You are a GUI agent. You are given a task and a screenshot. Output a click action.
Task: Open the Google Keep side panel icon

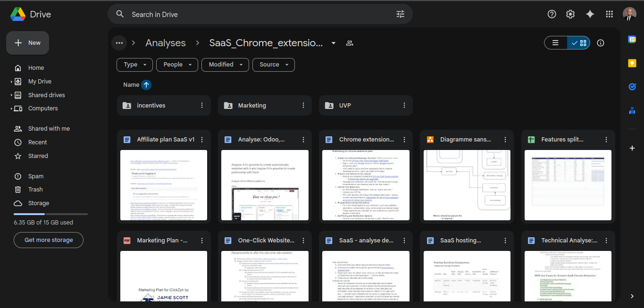click(632, 63)
